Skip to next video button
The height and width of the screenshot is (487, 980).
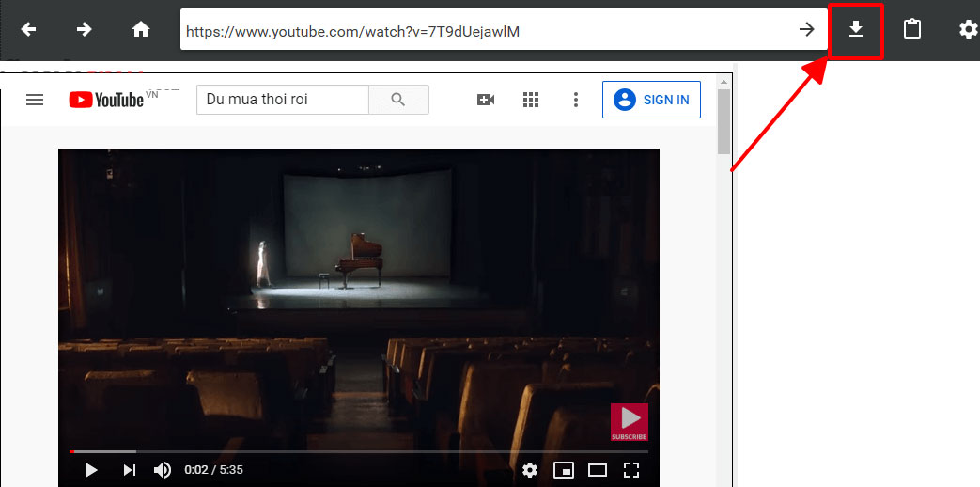[130, 469]
